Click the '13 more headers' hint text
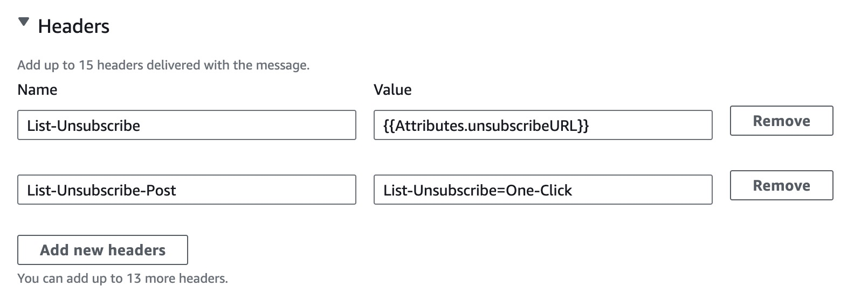 point(122,278)
